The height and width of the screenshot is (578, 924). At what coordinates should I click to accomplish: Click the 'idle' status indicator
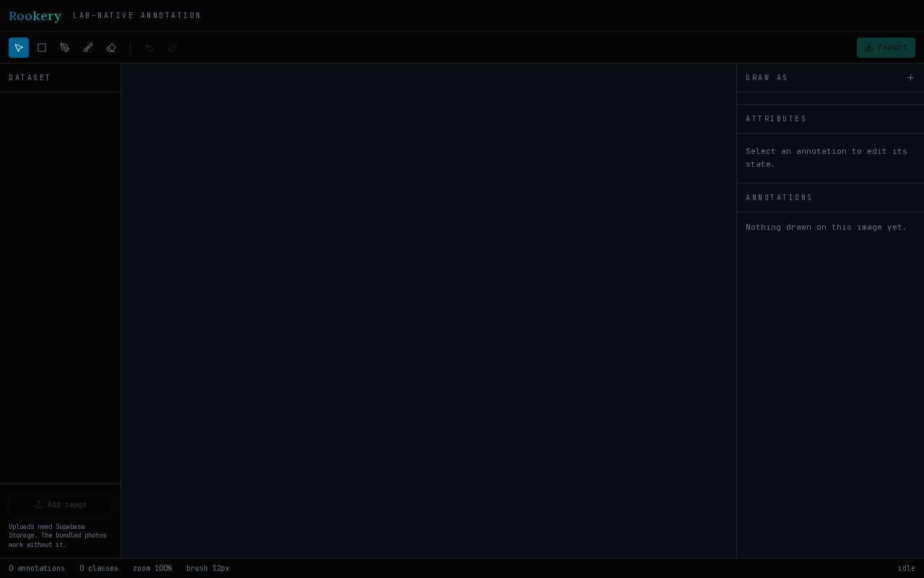pyautogui.click(x=906, y=568)
